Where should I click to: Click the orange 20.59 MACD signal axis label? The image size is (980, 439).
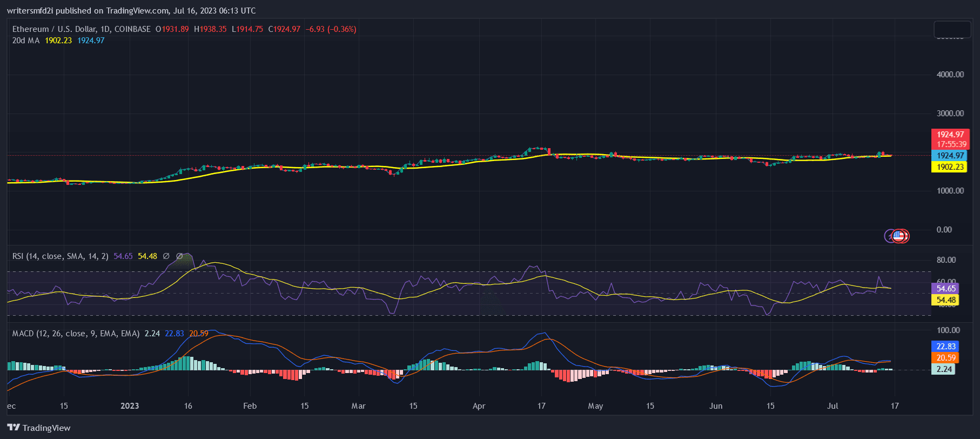click(946, 358)
